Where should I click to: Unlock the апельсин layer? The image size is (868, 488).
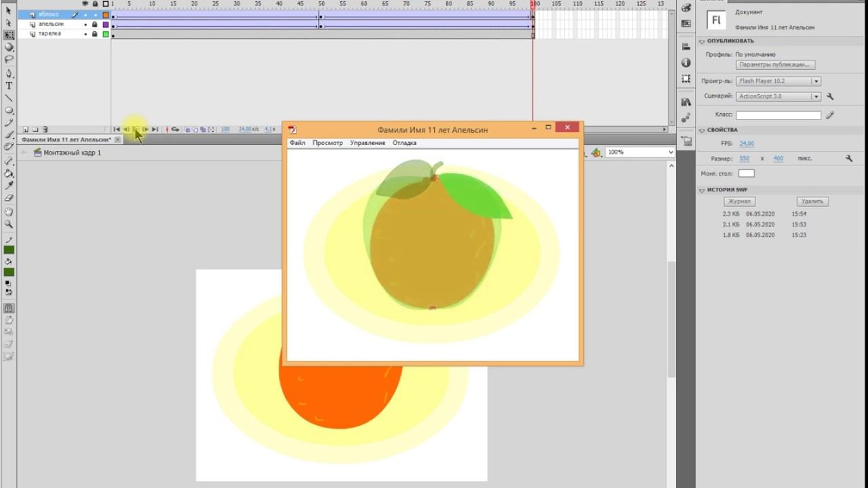(x=95, y=24)
